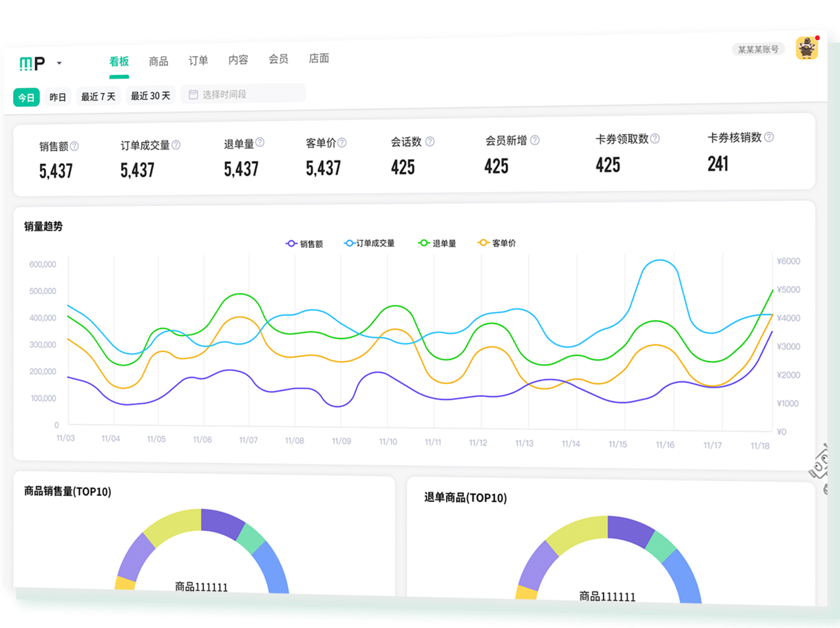Click the help icon beside 会话数
The image size is (840, 628).
[430, 141]
